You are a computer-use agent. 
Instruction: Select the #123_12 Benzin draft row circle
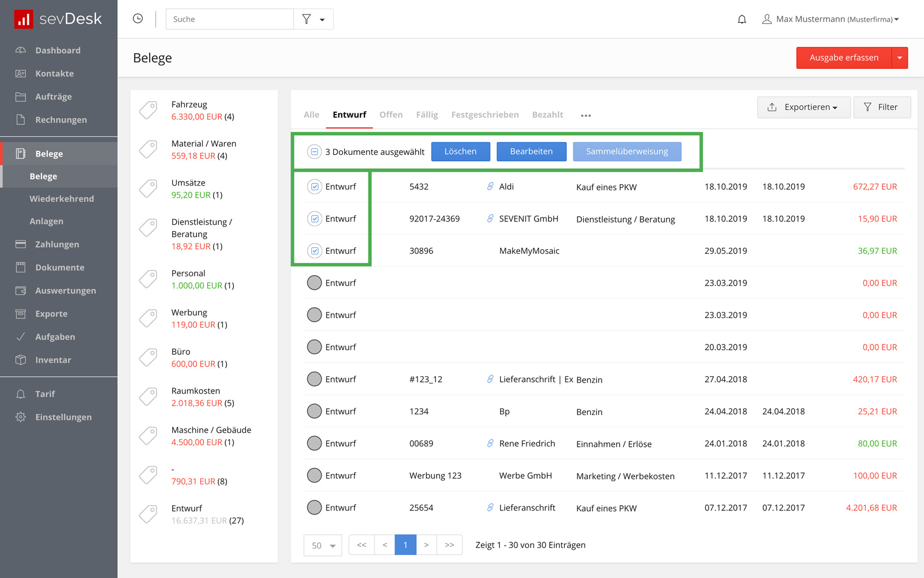tap(314, 379)
